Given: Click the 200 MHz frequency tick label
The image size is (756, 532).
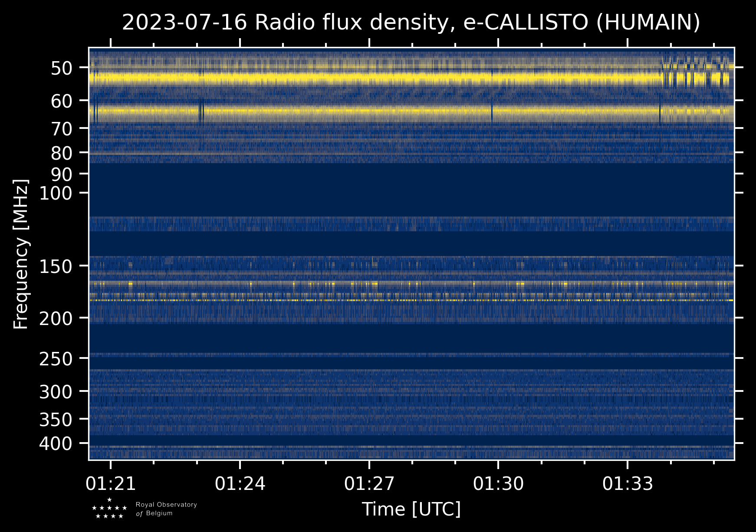Looking at the screenshot, I should click(x=56, y=319).
